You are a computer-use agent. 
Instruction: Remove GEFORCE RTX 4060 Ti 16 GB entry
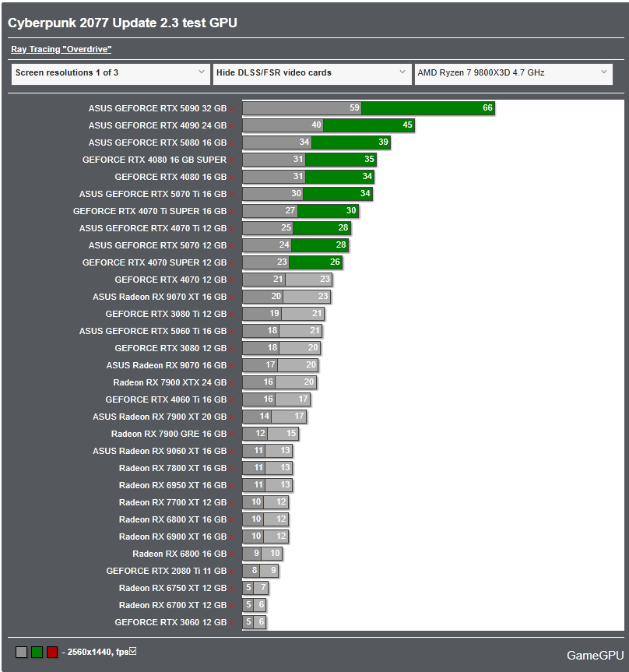pos(232,400)
